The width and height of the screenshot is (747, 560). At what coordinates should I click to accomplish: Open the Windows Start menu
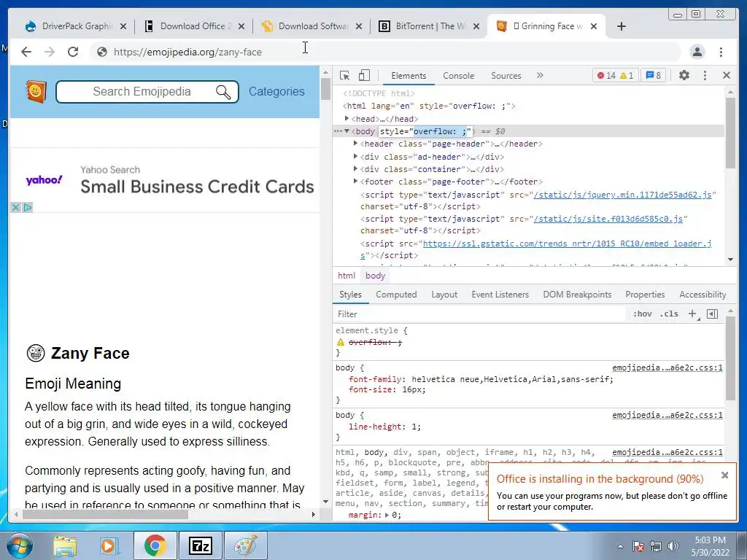[x=19, y=545]
